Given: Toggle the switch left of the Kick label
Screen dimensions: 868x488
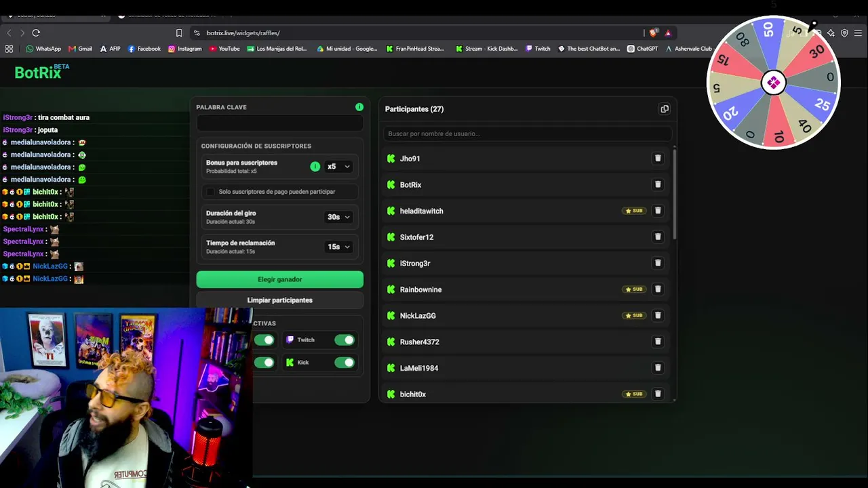Looking at the screenshot, I should (264, 363).
